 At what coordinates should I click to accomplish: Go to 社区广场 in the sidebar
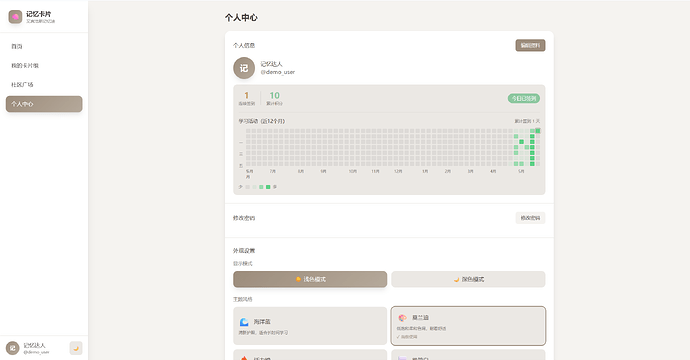[44, 84]
